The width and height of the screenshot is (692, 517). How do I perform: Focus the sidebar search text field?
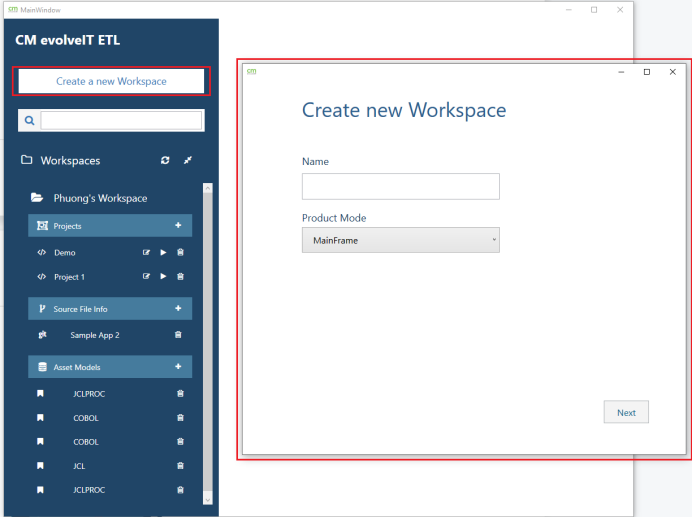click(x=121, y=121)
